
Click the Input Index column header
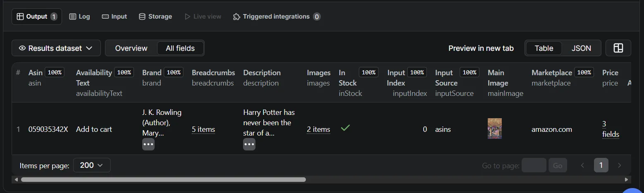(407, 83)
